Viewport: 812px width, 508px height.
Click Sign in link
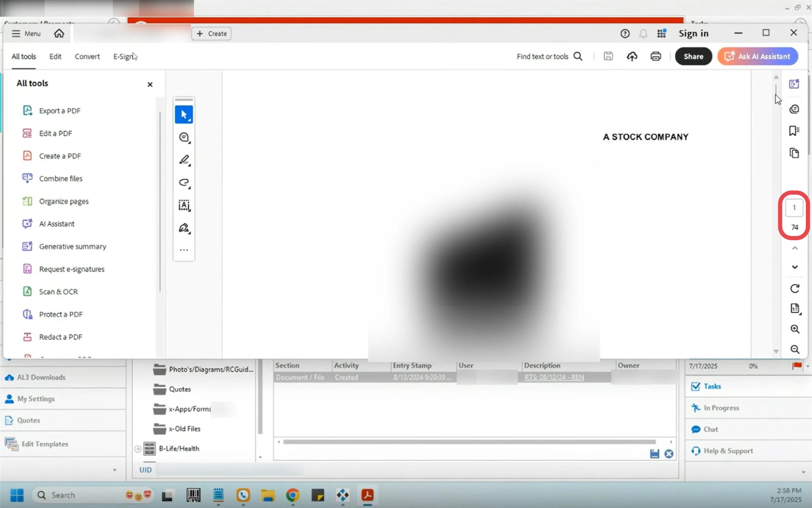click(693, 33)
